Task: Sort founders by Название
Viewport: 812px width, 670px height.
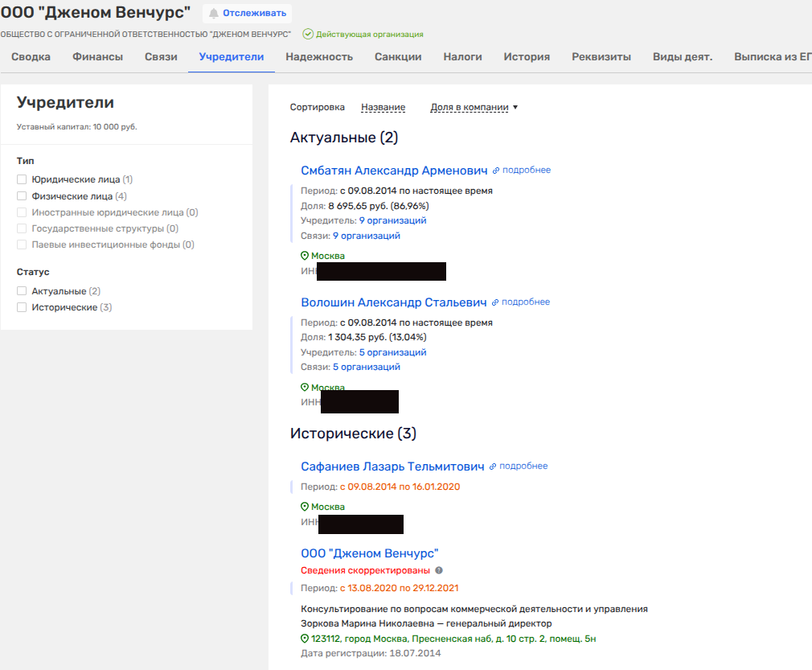Action: [383, 108]
